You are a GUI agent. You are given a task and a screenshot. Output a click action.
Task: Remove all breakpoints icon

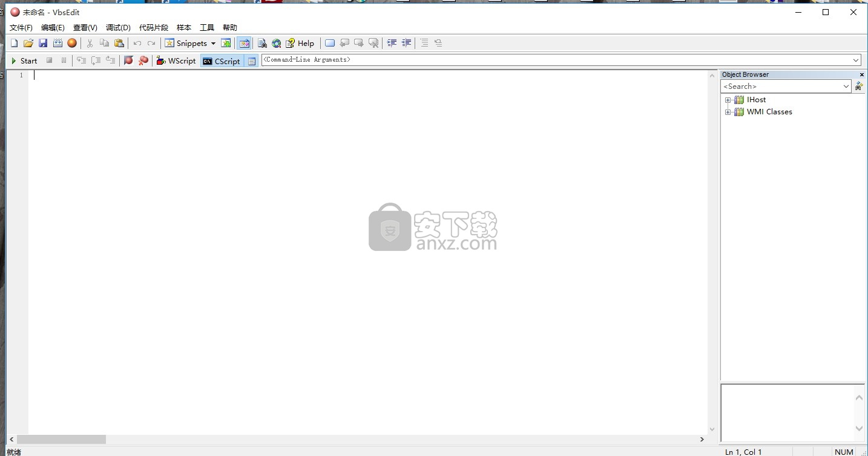click(x=143, y=60)
